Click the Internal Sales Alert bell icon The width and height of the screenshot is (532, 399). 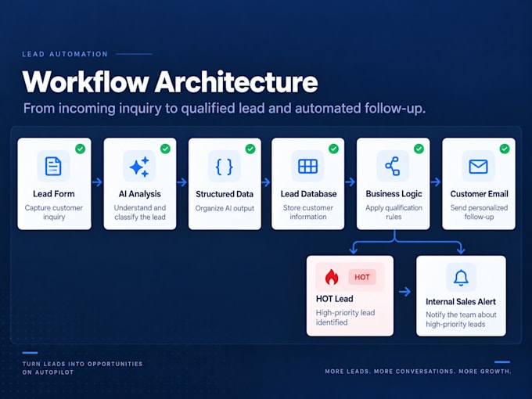point(461,278)
